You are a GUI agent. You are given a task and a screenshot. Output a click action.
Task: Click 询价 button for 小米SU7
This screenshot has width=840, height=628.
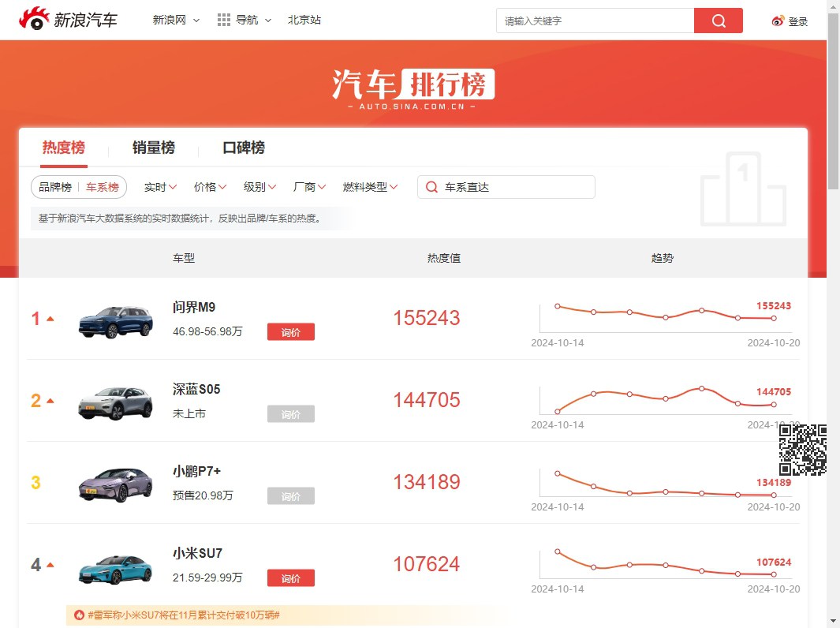coord(291,578)
